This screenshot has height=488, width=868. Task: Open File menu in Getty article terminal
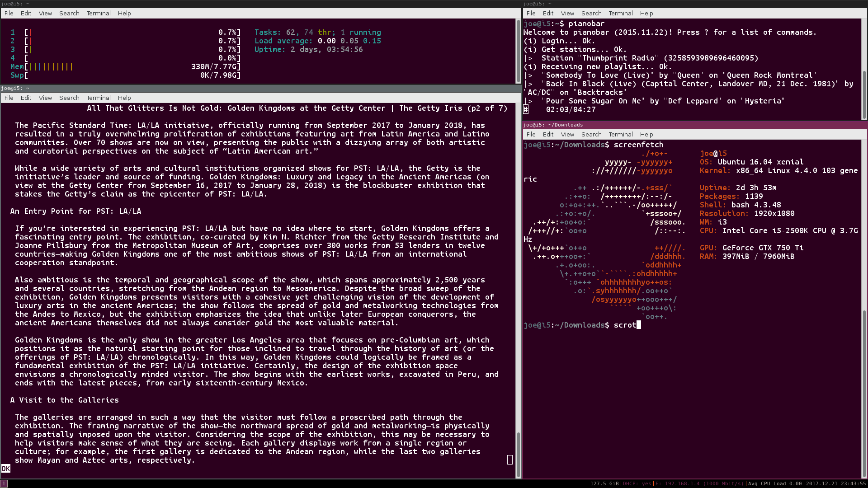coord(9,98)
